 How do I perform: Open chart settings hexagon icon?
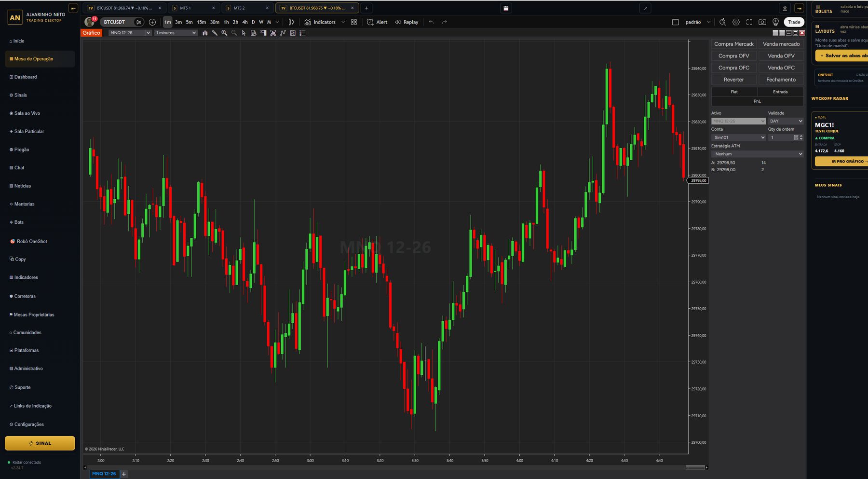click(736, 22)
